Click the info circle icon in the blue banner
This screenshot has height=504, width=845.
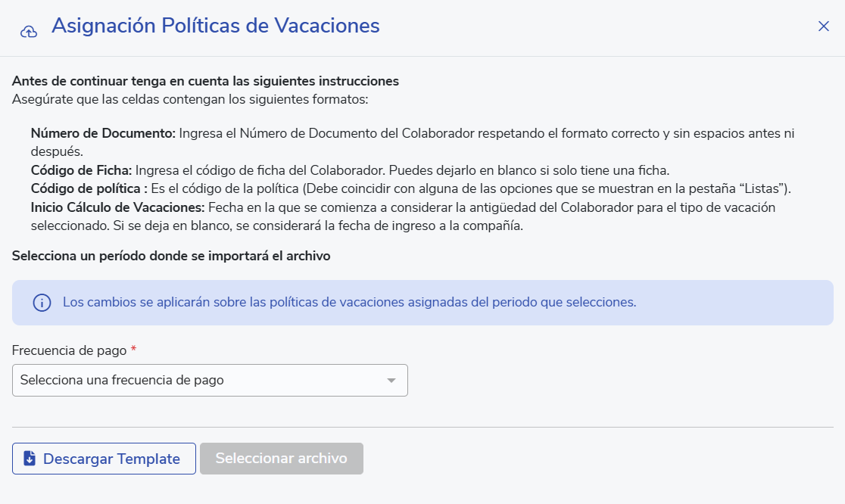(42, 303)
